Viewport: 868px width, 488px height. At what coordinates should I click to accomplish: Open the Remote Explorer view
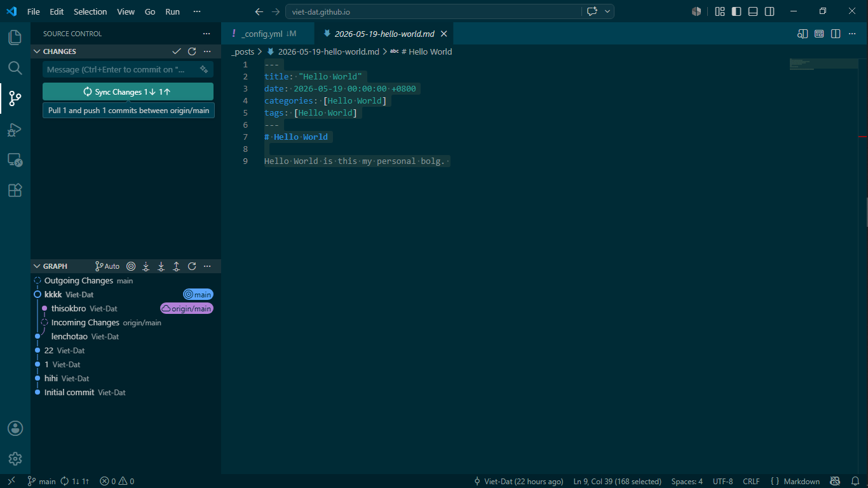pyautogui.click(x=15, y=160)
